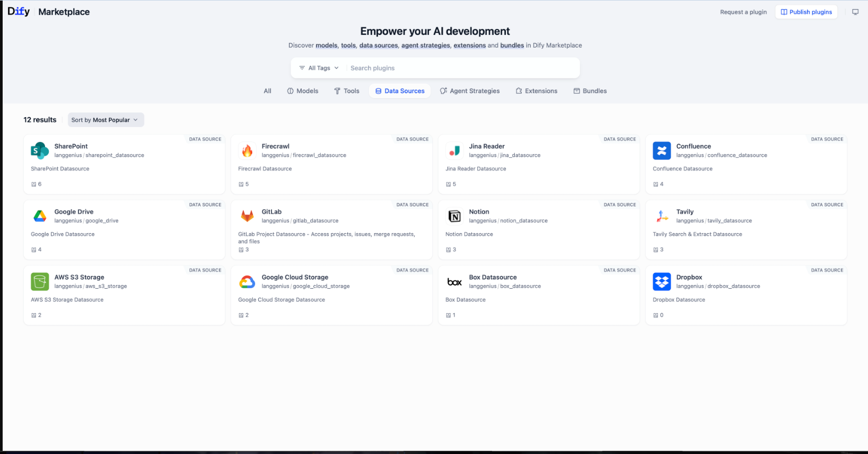Open the Notion plugin icon
Viewport: 868px width, 454px height.
click(454, 216)
